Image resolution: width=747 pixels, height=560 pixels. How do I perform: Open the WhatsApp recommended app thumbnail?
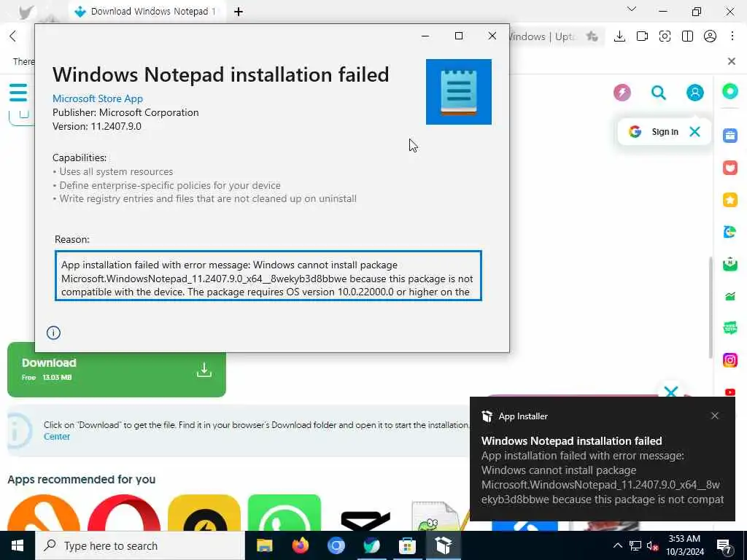pos(285,513)
